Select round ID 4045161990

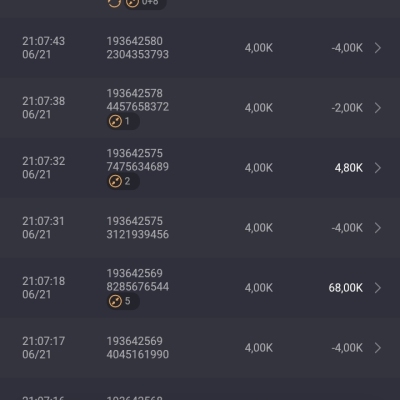(138, 355)
